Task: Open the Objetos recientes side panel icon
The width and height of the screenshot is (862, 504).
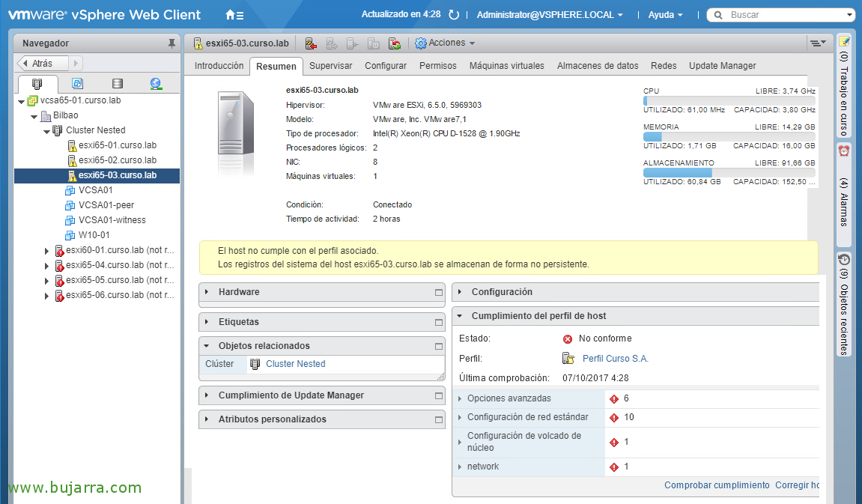Action: click(844, 259)
